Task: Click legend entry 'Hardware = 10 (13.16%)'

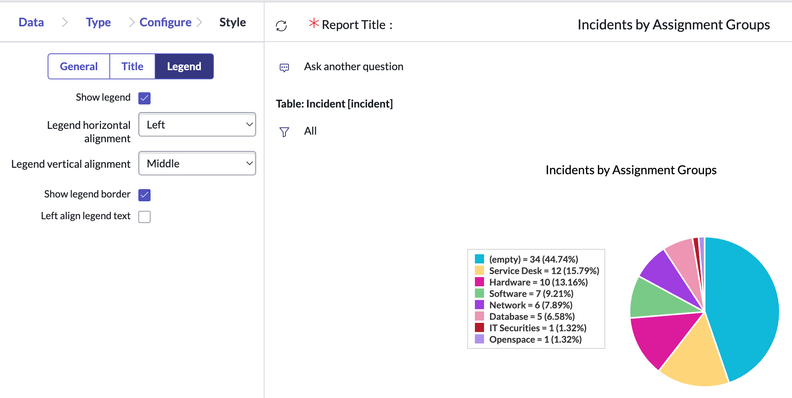Action: [x=537, y=282]
